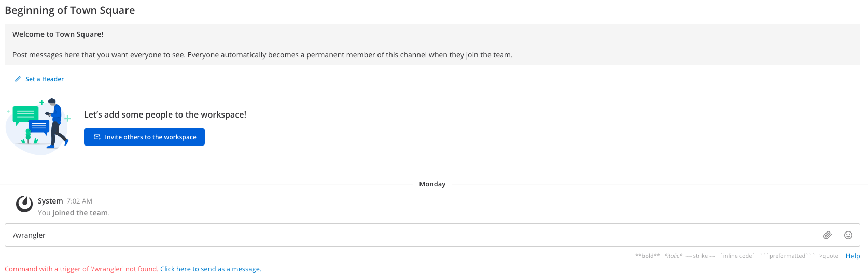The height and width of the screenshot is (276, 868).
Task: Click the paperclip attachment icon
Action: 828,235
